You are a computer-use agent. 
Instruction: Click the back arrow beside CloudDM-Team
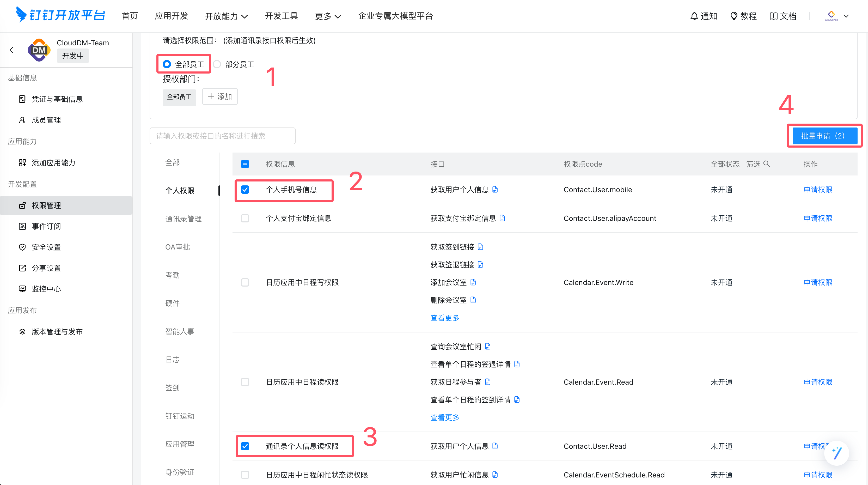pos(11,50)
